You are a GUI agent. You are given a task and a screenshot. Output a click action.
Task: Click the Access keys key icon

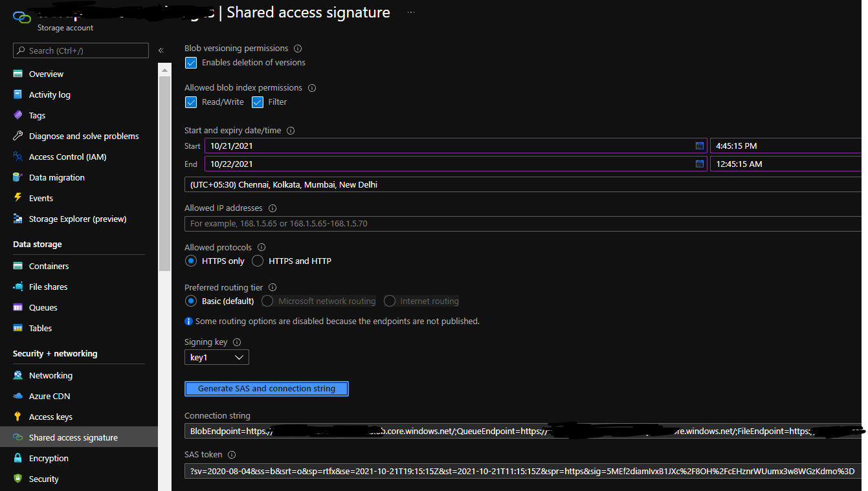coord(18,417)
